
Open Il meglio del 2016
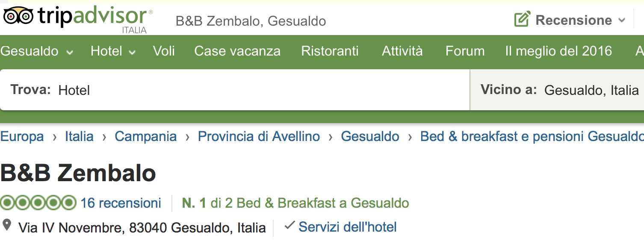click(x=558, y=51)
